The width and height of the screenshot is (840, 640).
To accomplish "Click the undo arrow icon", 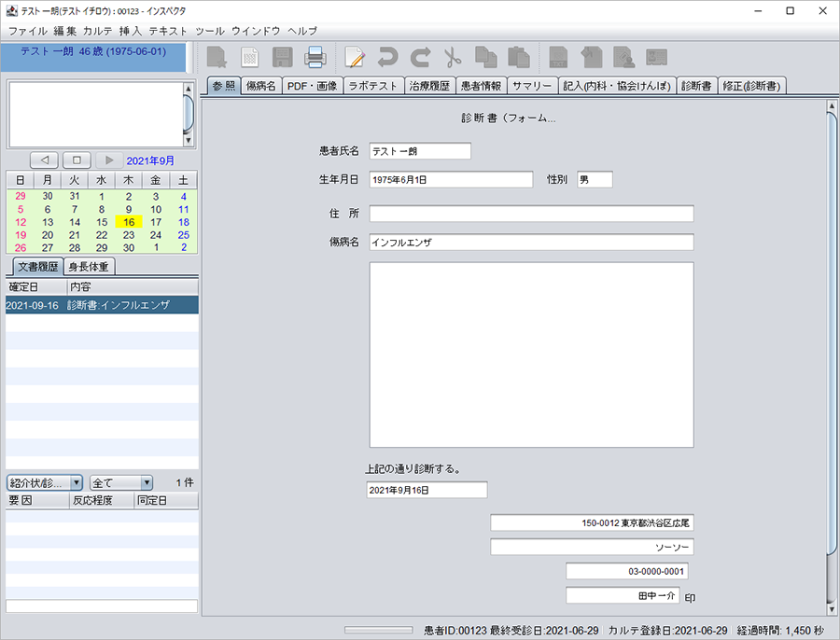I will (x=388, y=57).
